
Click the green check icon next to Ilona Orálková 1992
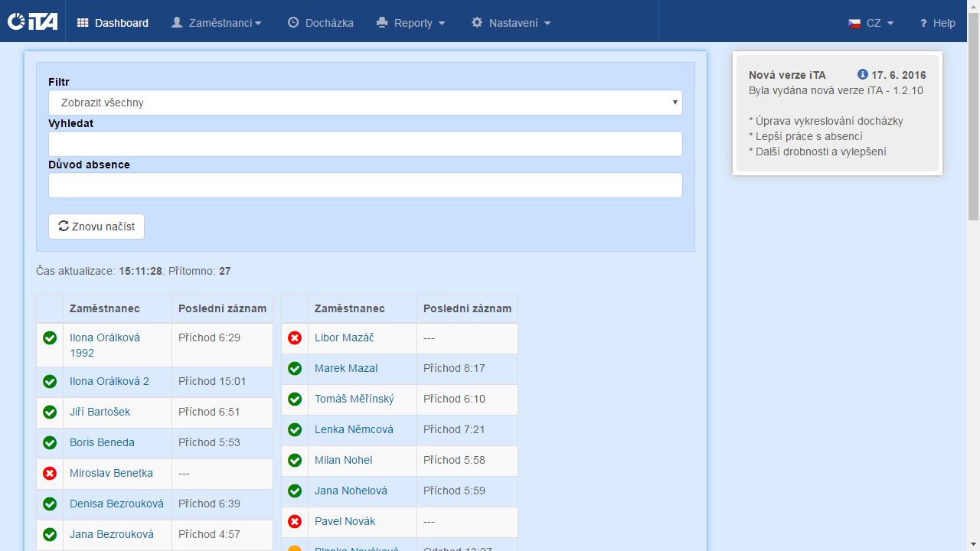[x=50, y=337]
